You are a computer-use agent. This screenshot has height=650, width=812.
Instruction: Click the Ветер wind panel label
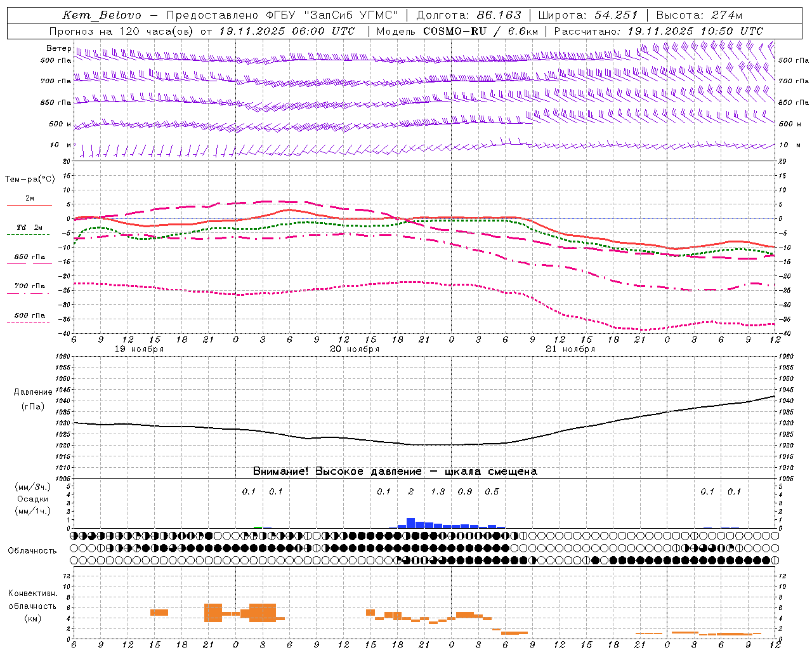click(x=59, y=48)
